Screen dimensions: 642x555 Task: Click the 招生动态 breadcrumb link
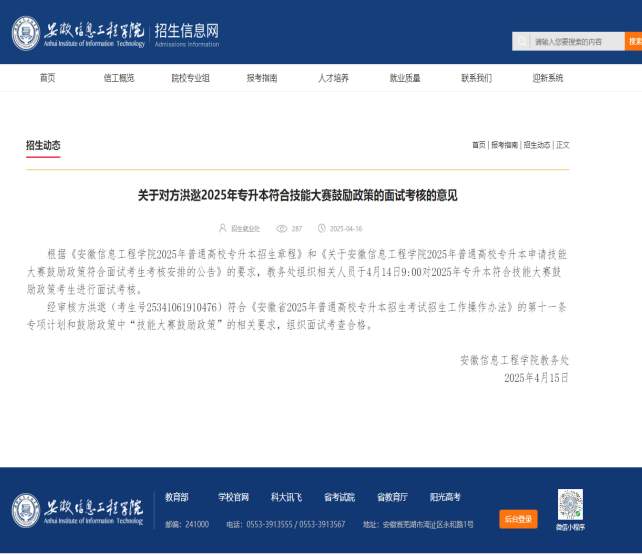pos(537,145)
